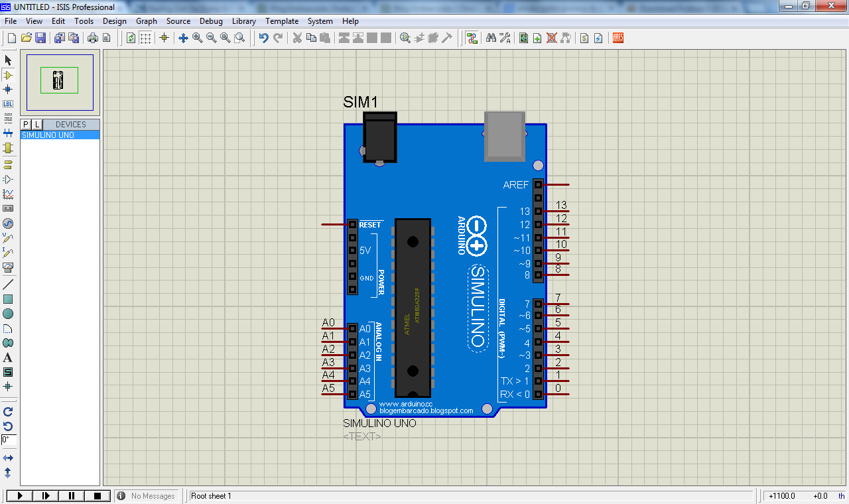Screen dimensions: 849x504
Task: Open the Library menu
Action: point(243,21)
